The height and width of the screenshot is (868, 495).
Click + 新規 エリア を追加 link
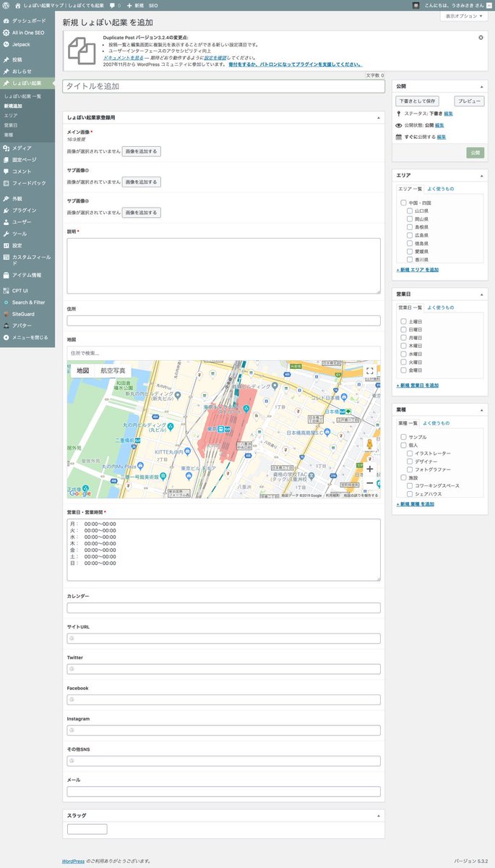point(417,270)
